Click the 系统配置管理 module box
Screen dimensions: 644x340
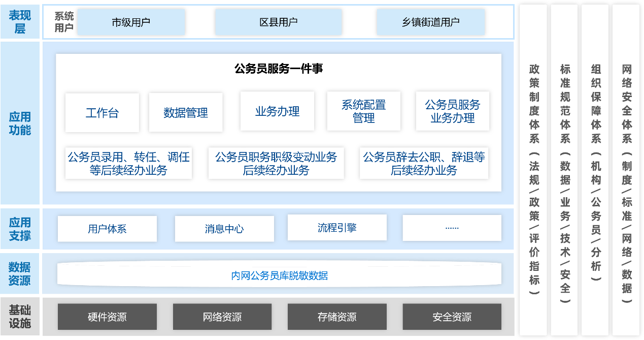click(364, 111)
